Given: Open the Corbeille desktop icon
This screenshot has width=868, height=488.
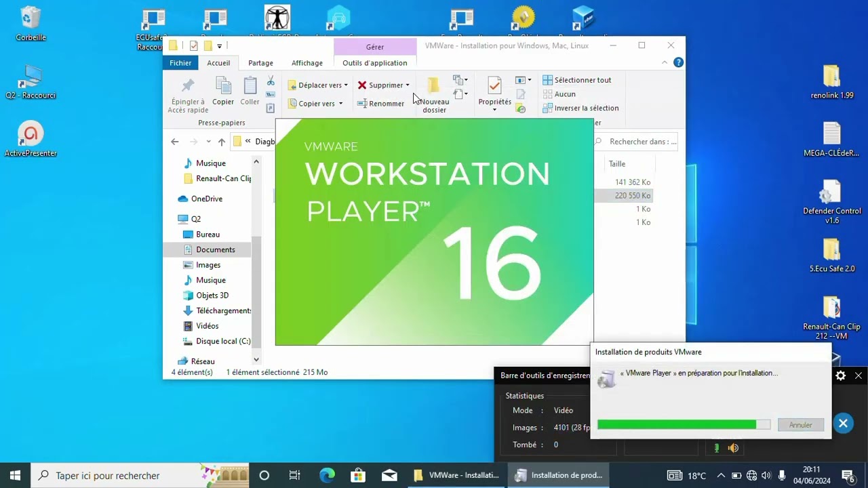Looking at the screenshot, I should click(x=31, y=23).
